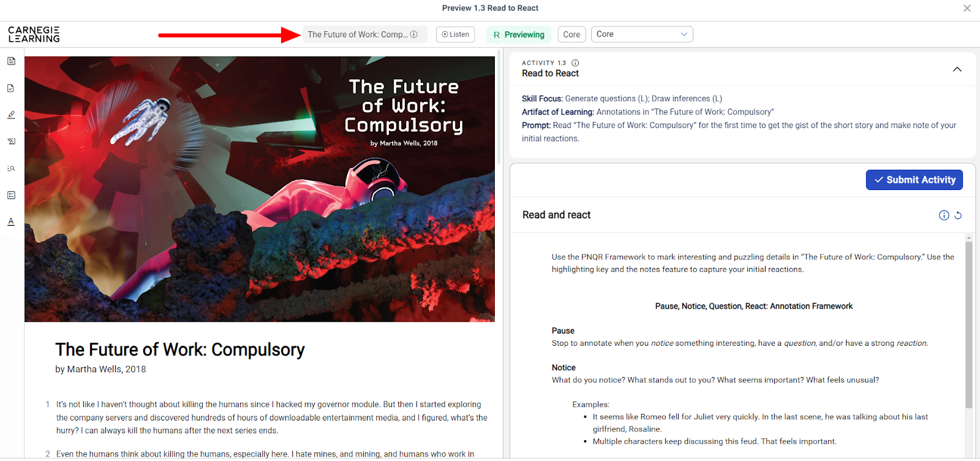Screen dimensions: 980x461
Task: Click the Listen button
Action: click(x=455, y=34)
